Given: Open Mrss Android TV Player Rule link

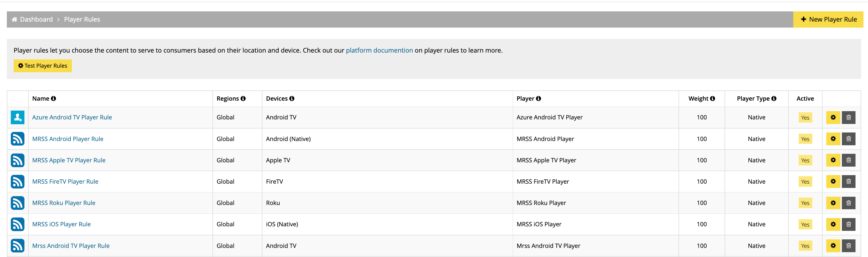Looking at the screenshot, I should click(x=71, y=246).
